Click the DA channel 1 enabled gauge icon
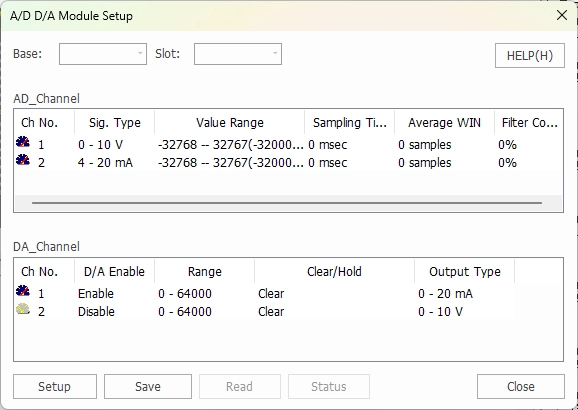578x410 pixels. point(23,291)
